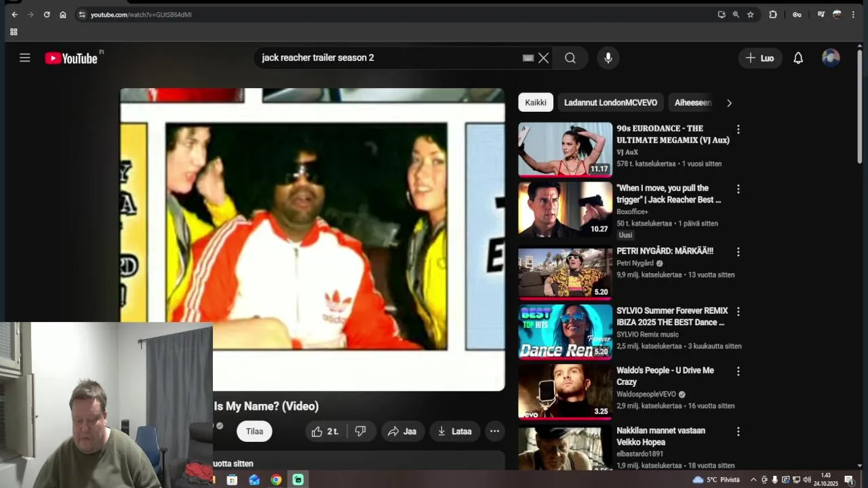Open the password manager key icon
The height and width of the screenshot is (488, 868).
(x=797, y=14)
